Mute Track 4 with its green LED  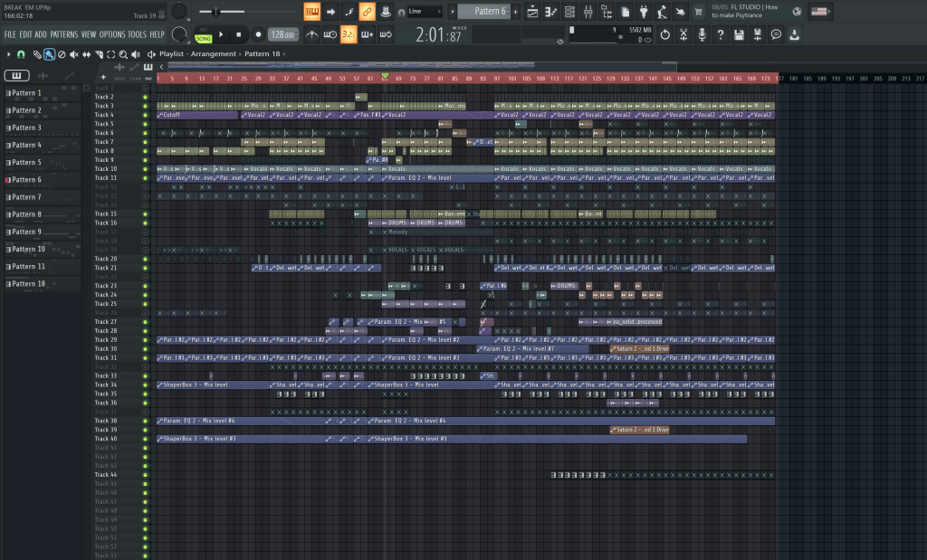(145, 115)
